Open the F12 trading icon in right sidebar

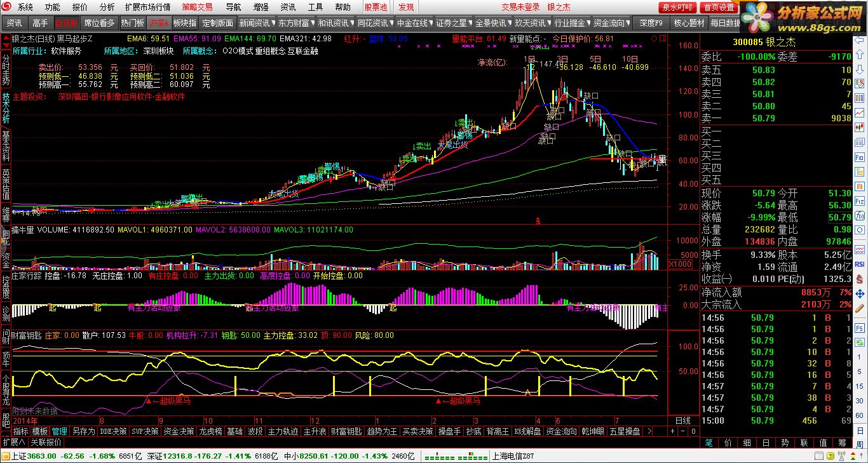pyautogui.click(x=858, y=200)
